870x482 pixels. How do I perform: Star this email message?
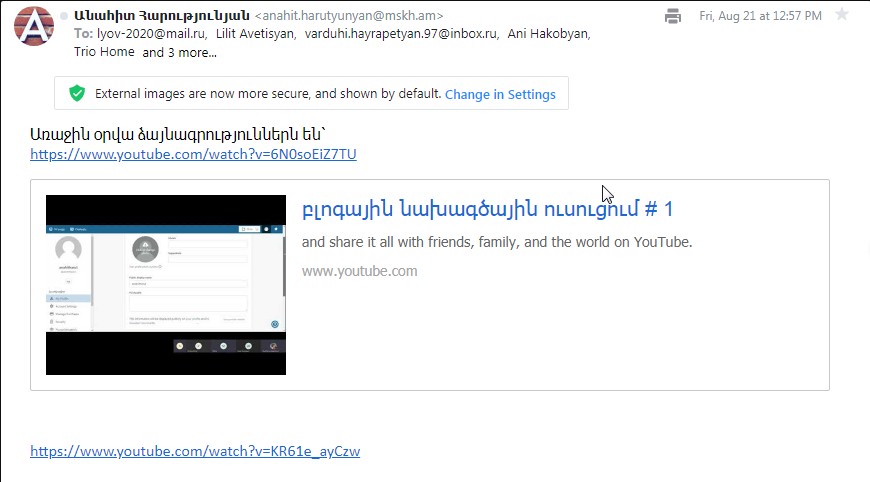(x=842, y=15)
